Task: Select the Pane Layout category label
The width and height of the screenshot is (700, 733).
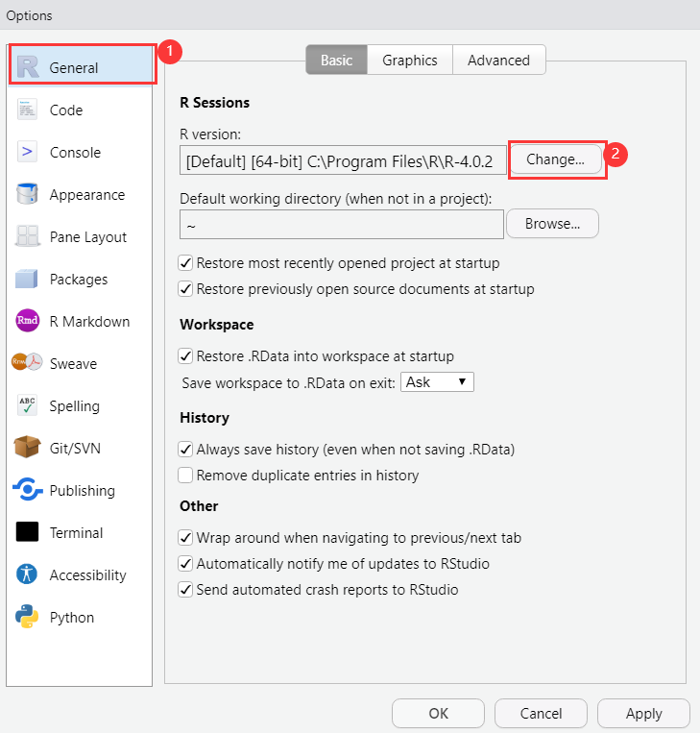Action: click(87, 237)
